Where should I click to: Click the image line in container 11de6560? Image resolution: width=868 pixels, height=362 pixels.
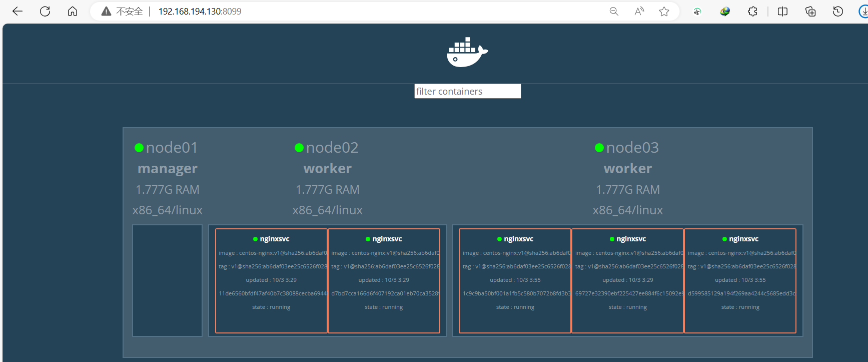(x=273, y=253)
